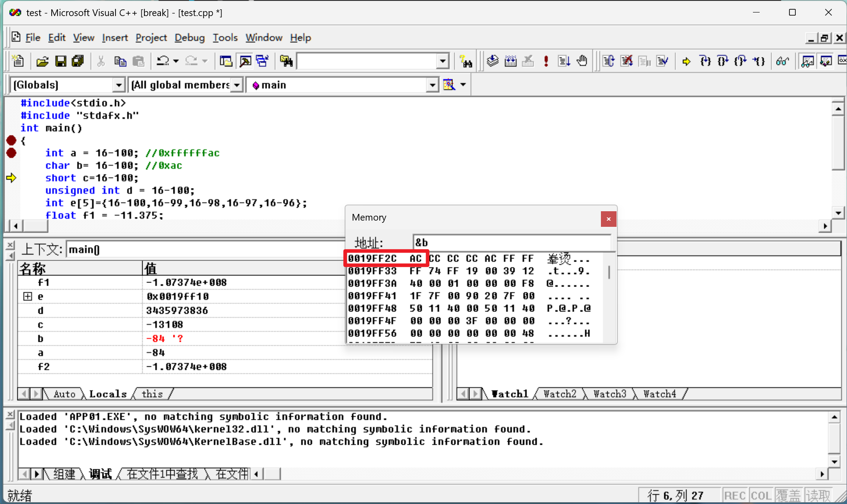The width and height of the screenshot is (847, 504).
Task: Open the View menu
Action: 83,38
